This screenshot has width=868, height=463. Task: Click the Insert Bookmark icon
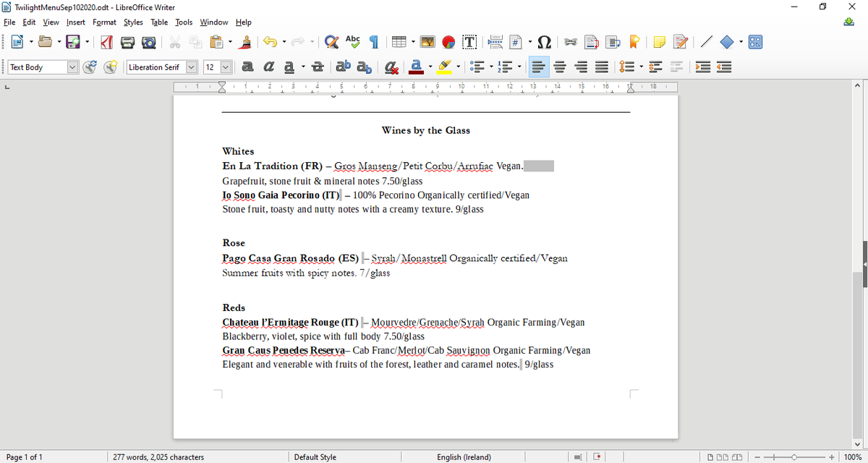pos(634,43)
